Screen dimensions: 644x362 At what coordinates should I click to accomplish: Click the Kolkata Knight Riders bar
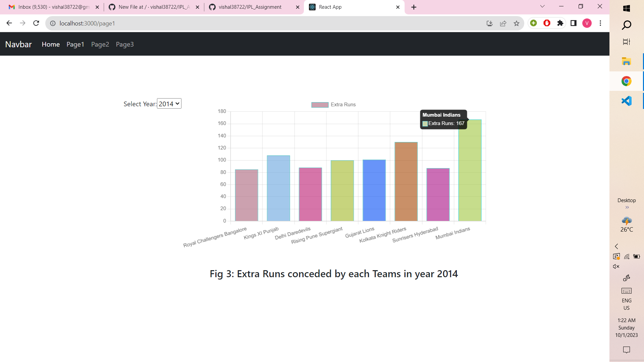(406, 182)
